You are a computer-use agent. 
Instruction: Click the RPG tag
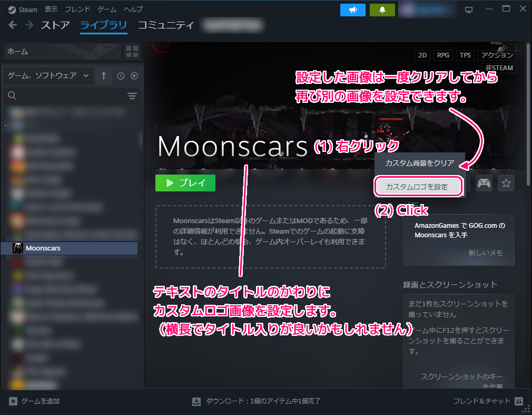point(443,55)
